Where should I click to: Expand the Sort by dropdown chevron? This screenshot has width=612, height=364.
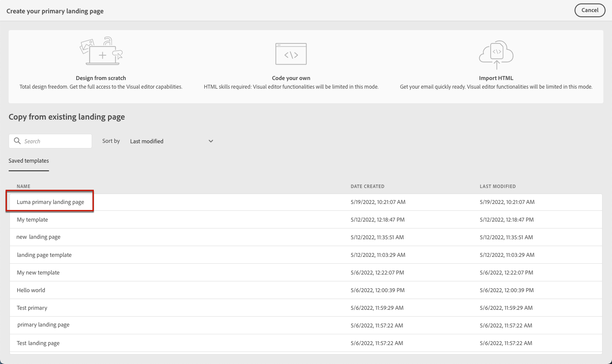coord(211,141)
